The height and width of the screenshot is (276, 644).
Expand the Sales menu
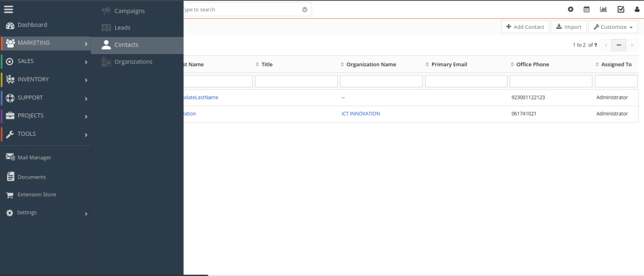pos(44,62)
